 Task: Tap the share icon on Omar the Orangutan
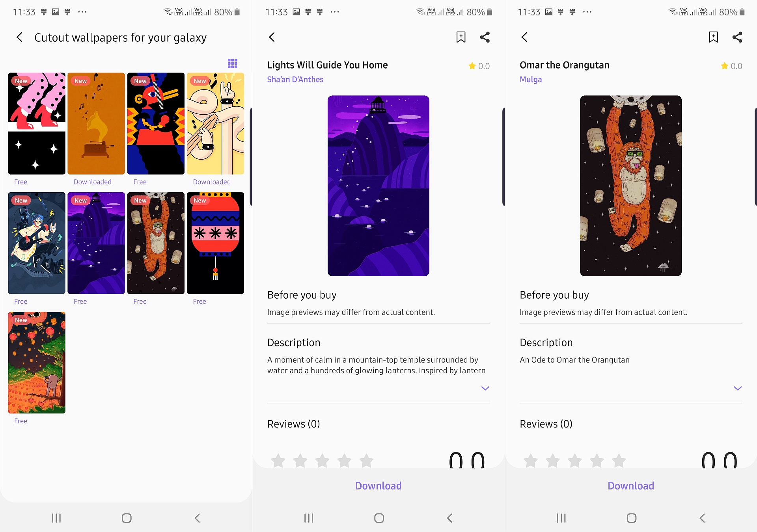(x=738, y=37)
